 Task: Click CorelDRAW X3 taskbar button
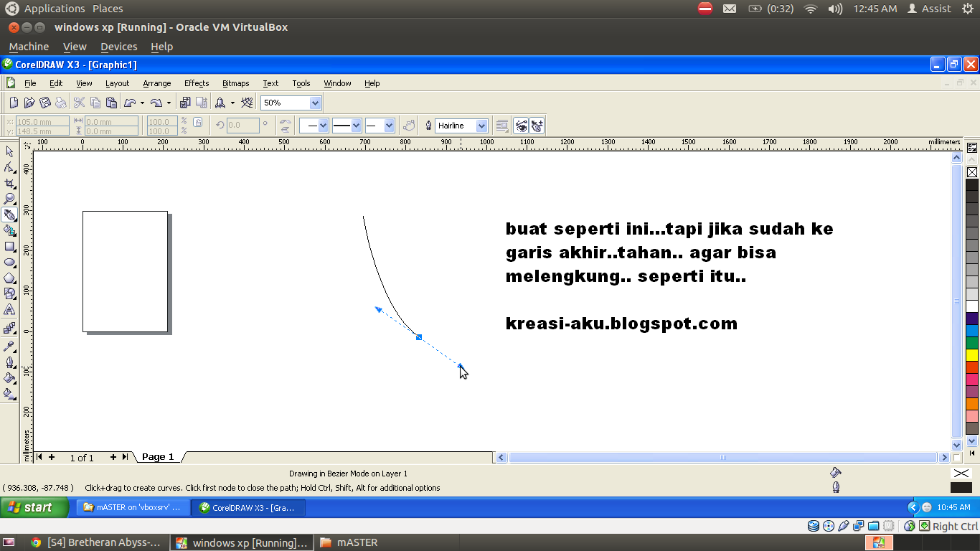coord(249,507)
